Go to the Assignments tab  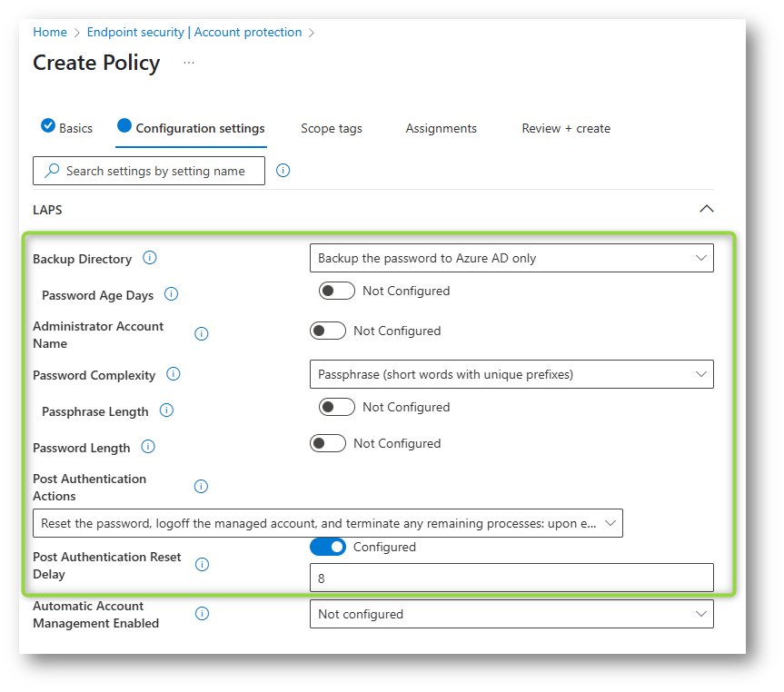[441, 128]
